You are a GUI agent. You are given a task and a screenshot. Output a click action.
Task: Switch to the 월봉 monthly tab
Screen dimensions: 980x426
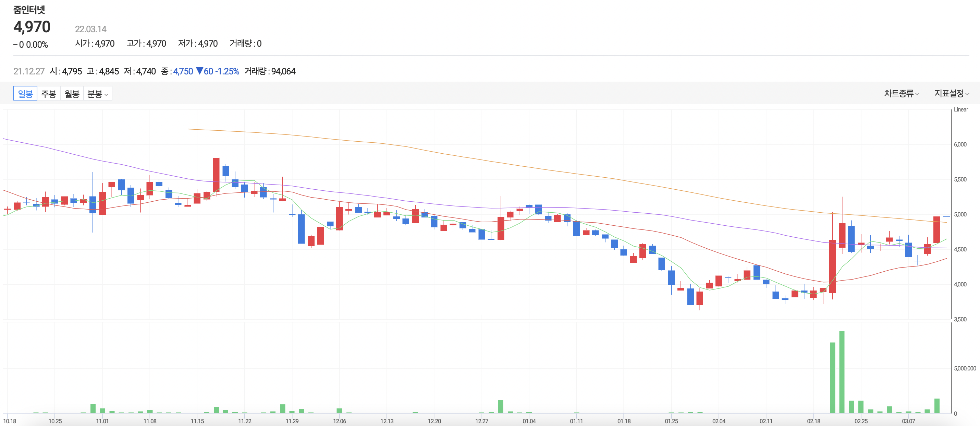(72, 93)
